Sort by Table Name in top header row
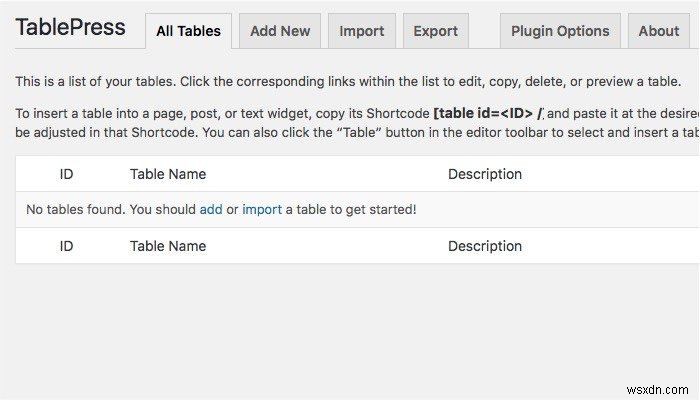The width and height of the screenshot is (700, 400). (x=168, y=174)
